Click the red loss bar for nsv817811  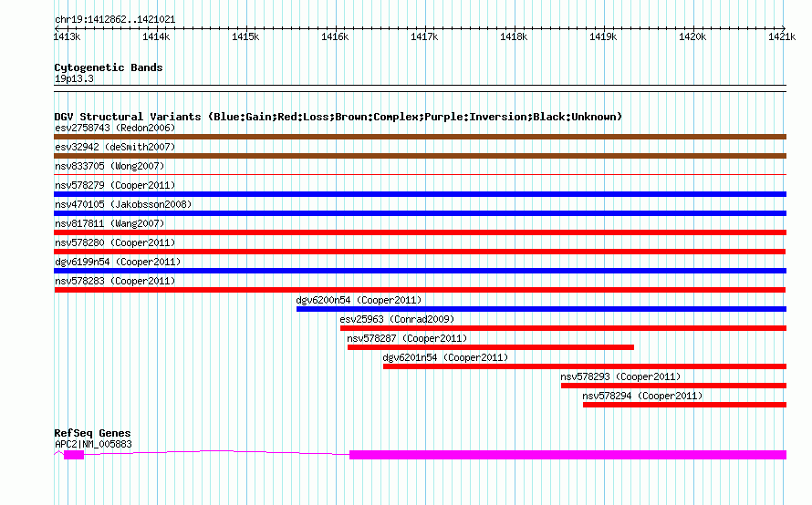[x=420, y=232]
